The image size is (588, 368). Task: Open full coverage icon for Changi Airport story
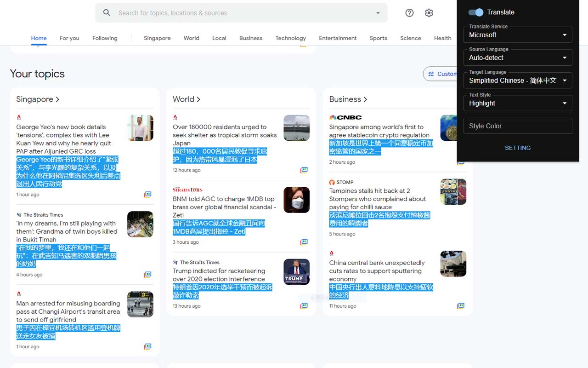147,346
